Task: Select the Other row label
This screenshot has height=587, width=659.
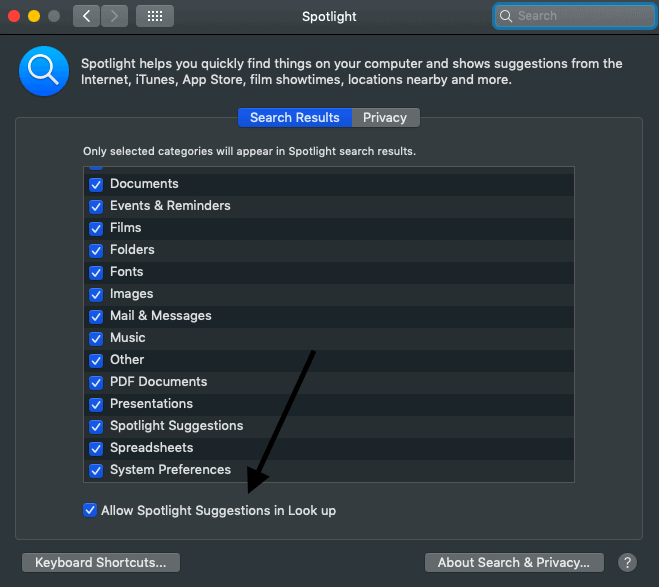Action: [127, 360]
